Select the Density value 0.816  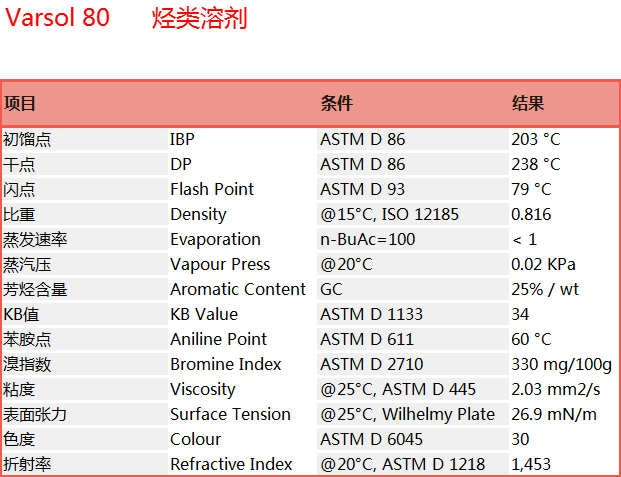tap(531, 214)
